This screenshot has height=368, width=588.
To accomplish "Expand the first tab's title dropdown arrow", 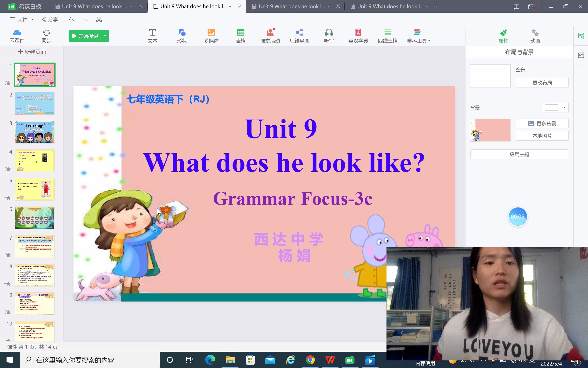I will [132, 7].
